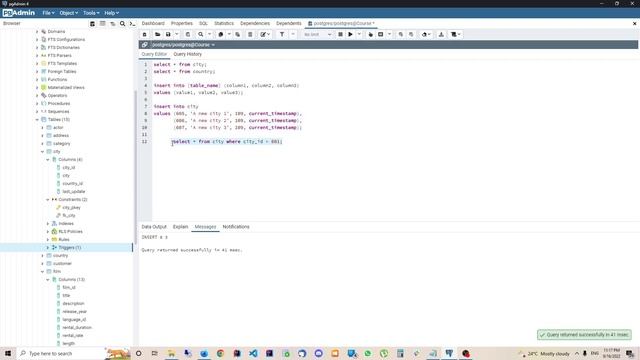
Task: Click the Save File floppy icon
Action: pyautogui.click(x=168, y=35)
